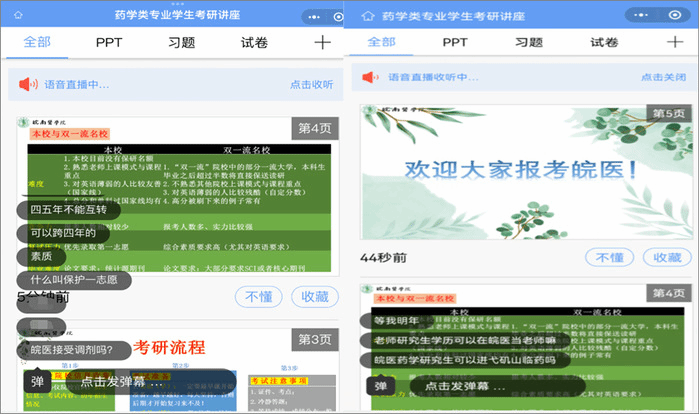The image size is (699, 414).
Task: Click the speaker icon beside 语音直播收听中
Action: (371, 78)
